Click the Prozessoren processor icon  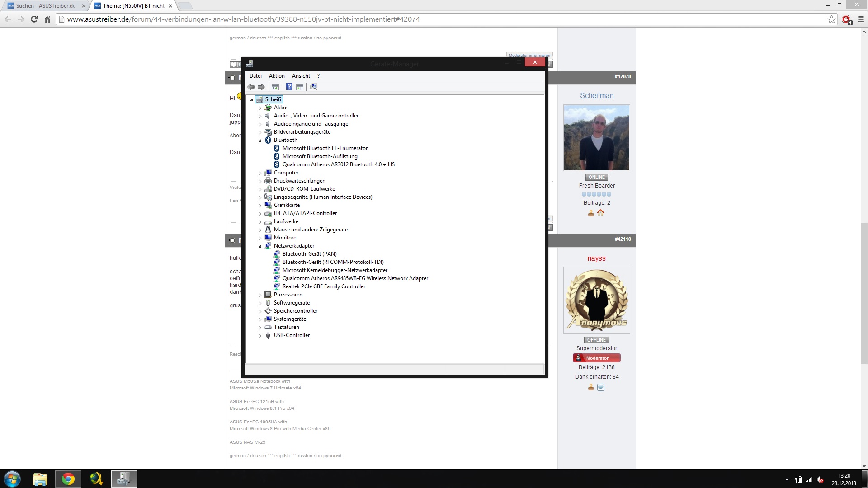pyautogui.click(x=268, y=295)
